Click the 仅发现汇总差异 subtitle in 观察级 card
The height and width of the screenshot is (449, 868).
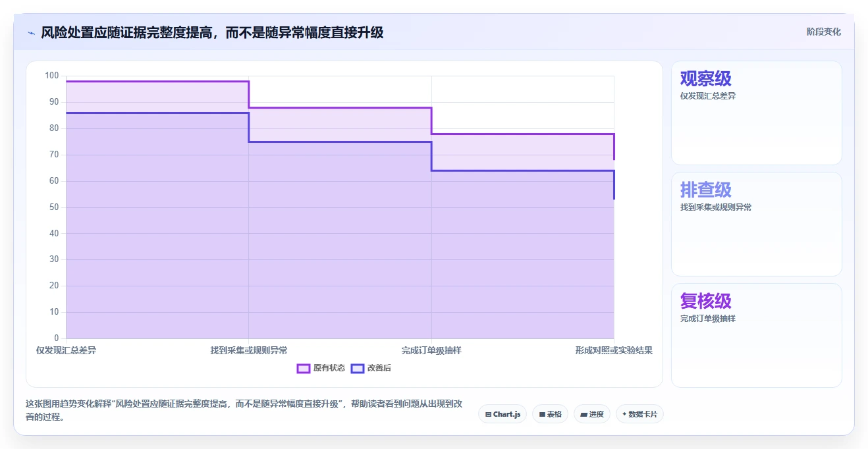[x=708, y=96]
